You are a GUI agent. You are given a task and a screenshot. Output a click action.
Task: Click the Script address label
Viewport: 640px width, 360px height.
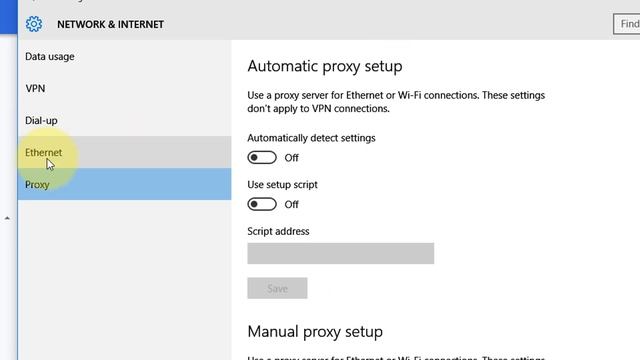278,231
